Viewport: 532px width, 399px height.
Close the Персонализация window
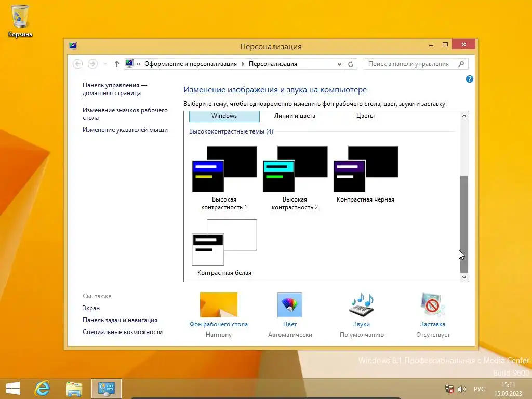464,45
